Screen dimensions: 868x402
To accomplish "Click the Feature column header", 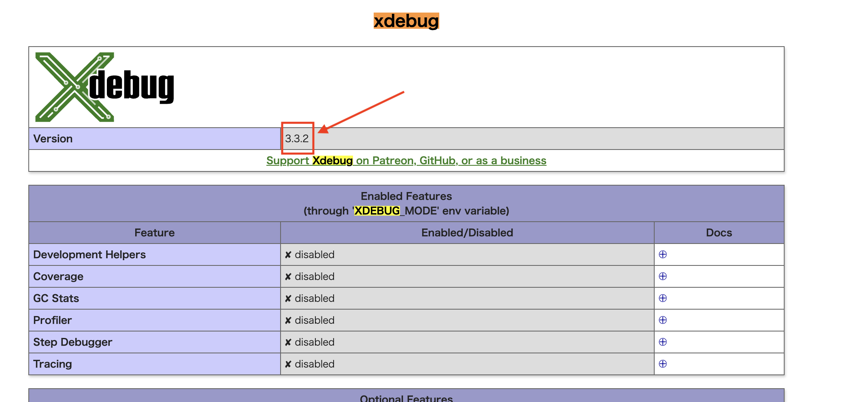I will pyautogui.click(x=155, y=233).
